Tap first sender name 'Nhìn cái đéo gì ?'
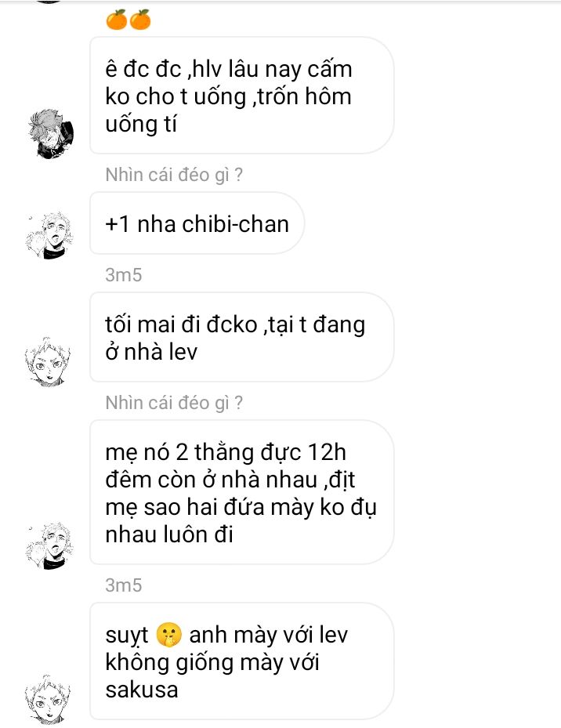 coord(174,175)
